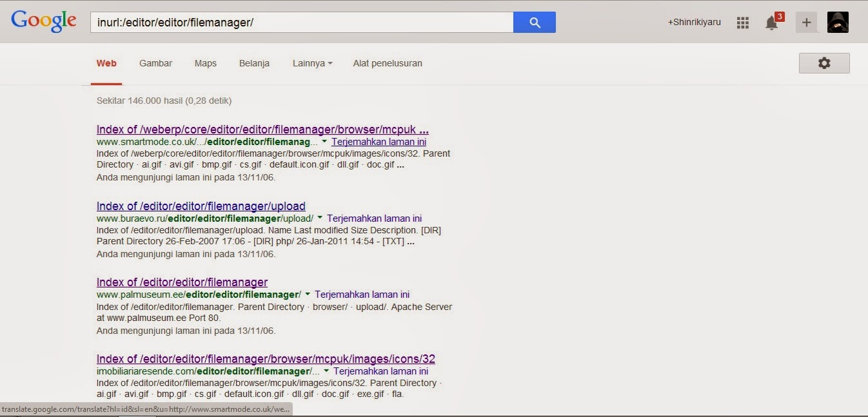Open Index of /editor/editor/filemanager/upload result
Screen dimensions: 868x417
click(201, 206)
